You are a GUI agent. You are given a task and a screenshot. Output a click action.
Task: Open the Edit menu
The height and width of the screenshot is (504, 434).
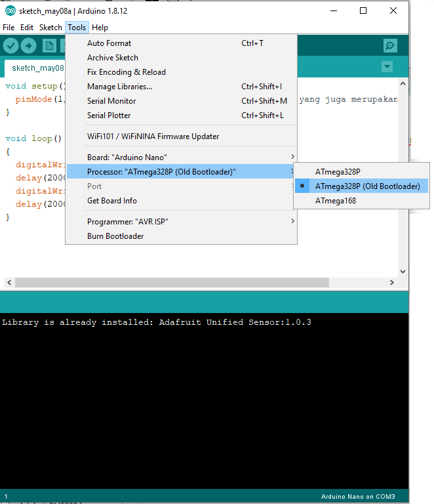pos(27,28)
